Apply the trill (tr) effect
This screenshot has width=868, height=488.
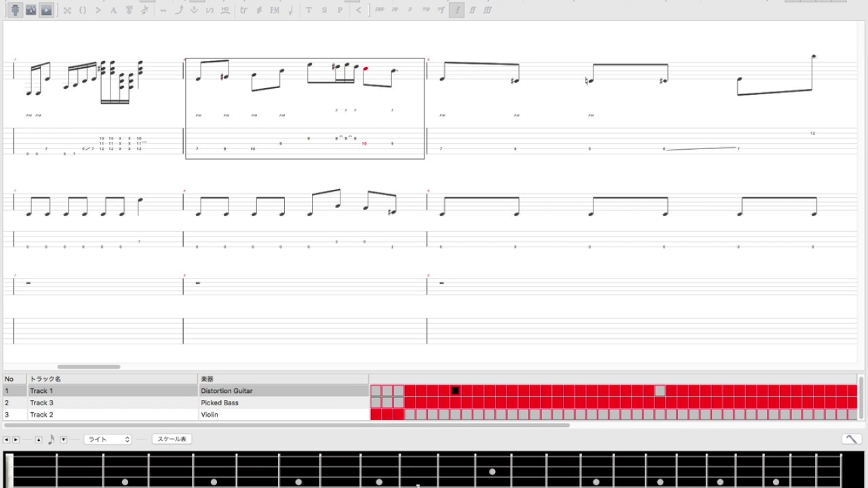click(x=244, y=10)
